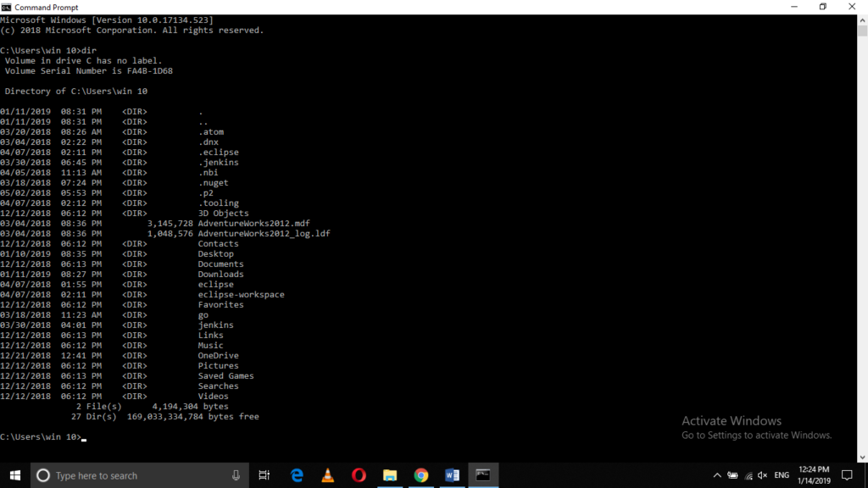Open the ENG language switcher
This screenshot has width=868, height=488.
point(781,475)
